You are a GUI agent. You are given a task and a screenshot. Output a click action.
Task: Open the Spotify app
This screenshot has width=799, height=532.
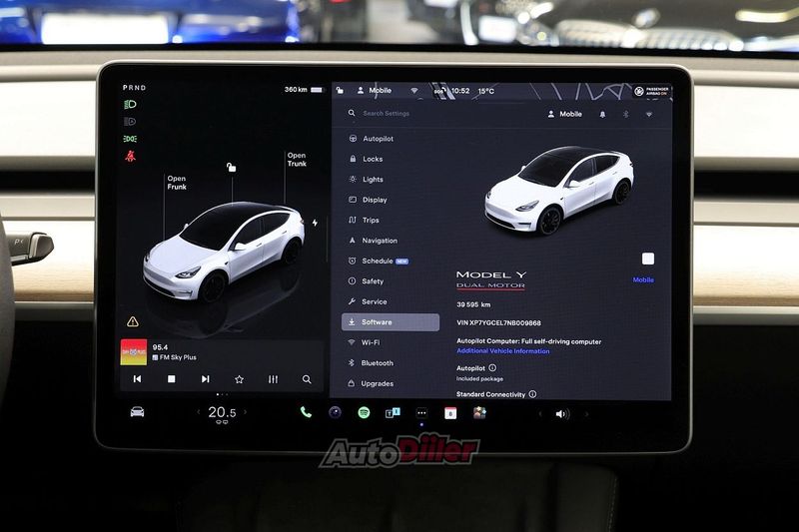click(364, 413)
